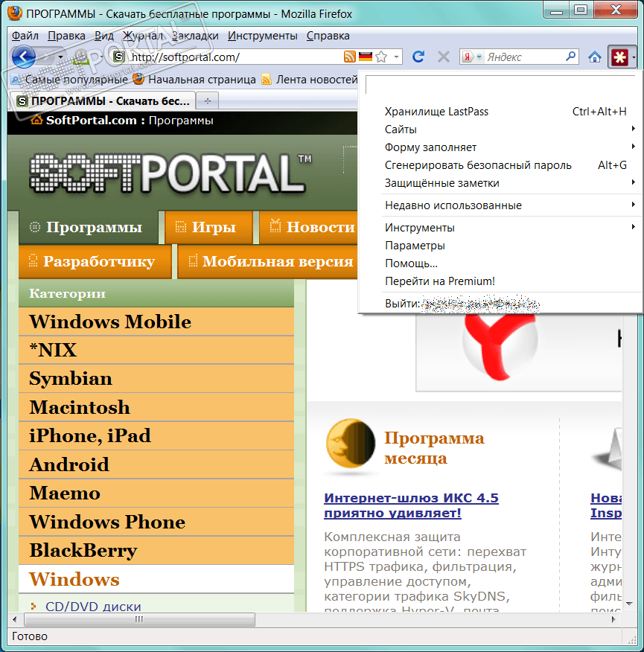The width and height of the screenshot is (644, 652).
Task: Select the BlackBerry category
Action: point(156,550)
